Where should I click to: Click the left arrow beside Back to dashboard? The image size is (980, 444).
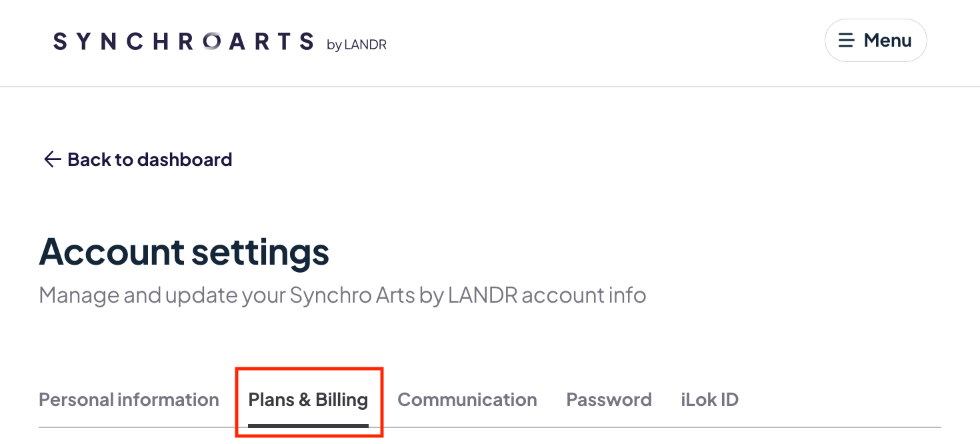tap(52, 159)
